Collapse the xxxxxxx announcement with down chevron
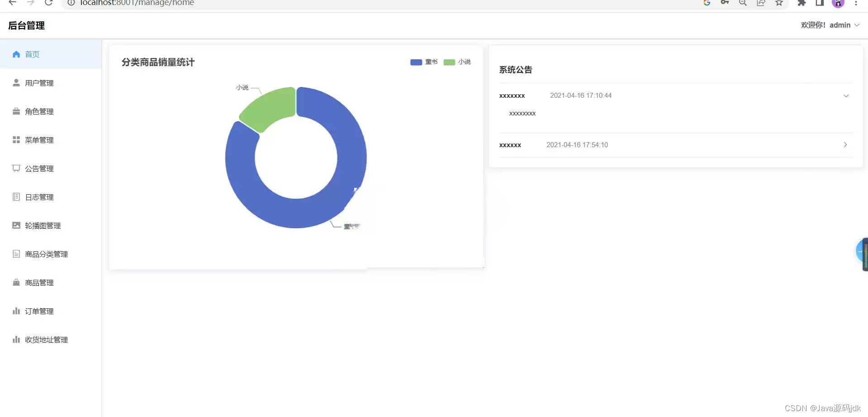The width and height of the screenshot is (868, 417). click(x=846, y=96)
